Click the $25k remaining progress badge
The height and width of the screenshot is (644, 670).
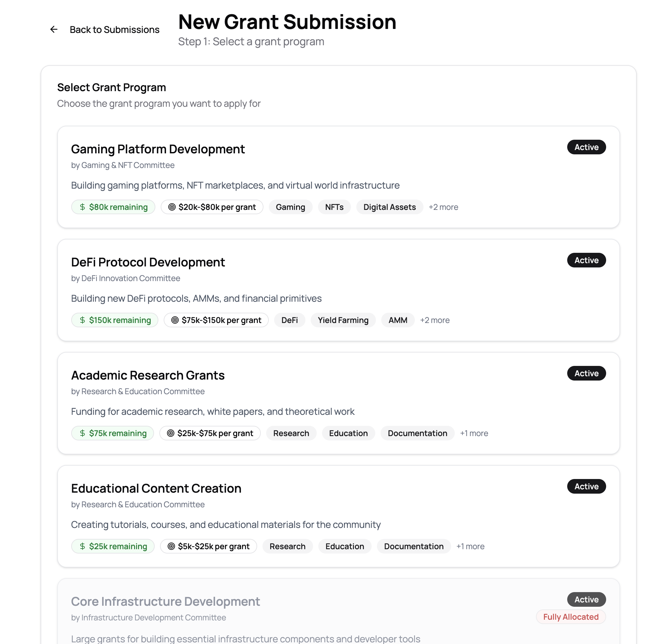(x=113, y=546)
